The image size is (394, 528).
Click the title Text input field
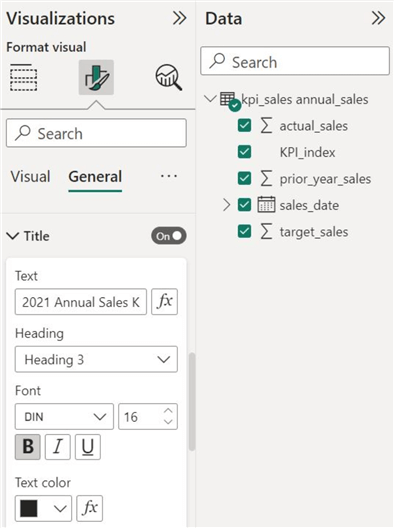81,301
